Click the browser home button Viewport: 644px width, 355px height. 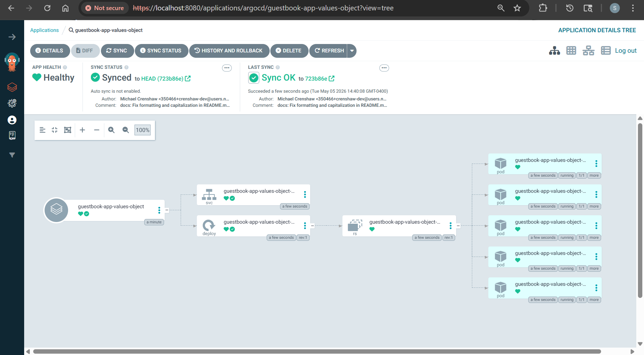click(x=65, y=8)
